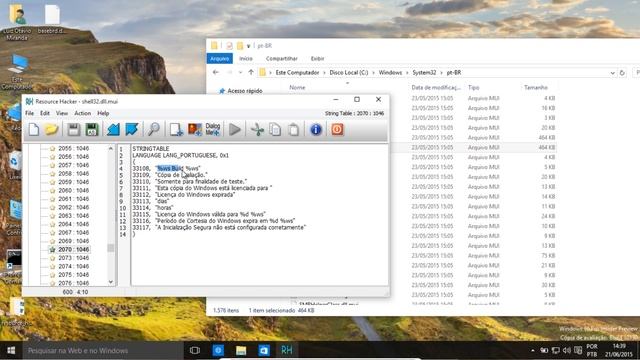Open the Help menu in Resource Hacker
Viewport: 640px width, 360px height.
click(x=103, y=113)
